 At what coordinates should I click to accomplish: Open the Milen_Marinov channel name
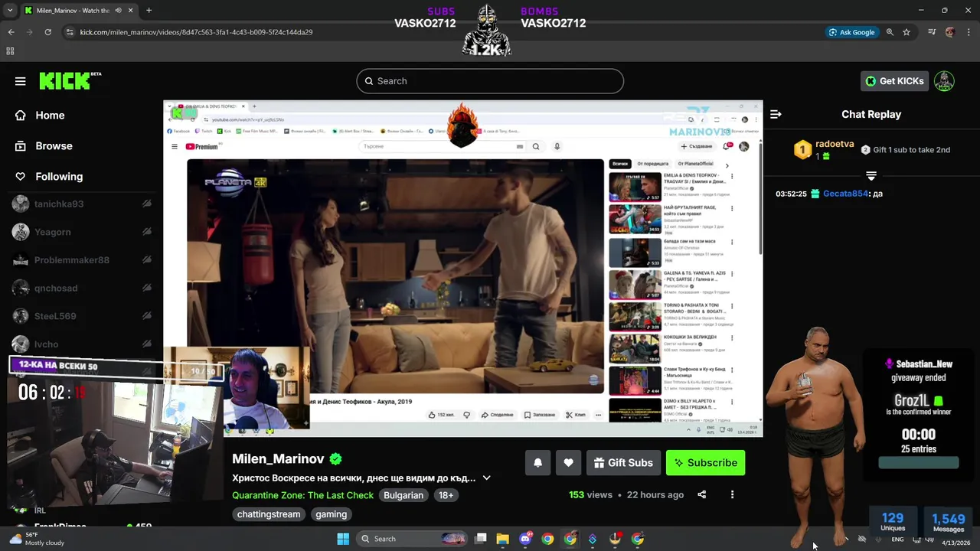pyautogui.click(x=278, y=459)
